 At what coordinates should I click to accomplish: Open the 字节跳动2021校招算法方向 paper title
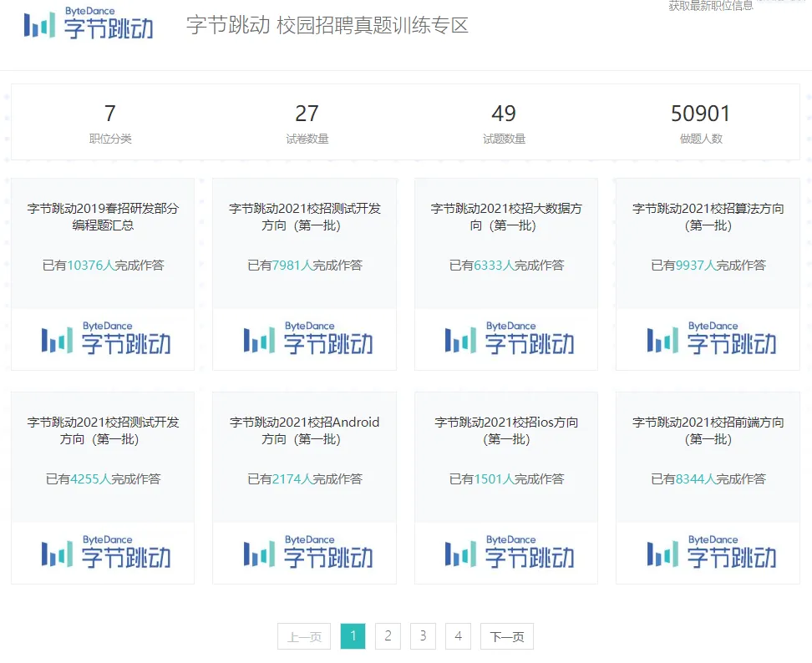point(708,217)
